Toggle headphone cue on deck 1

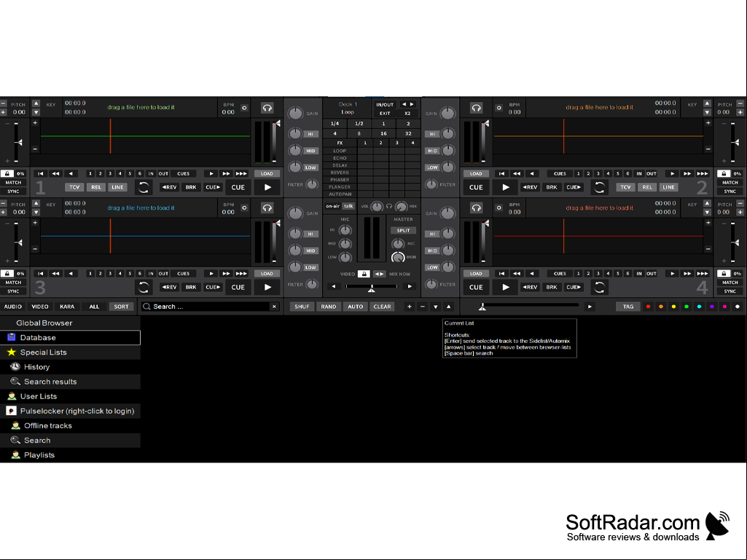267,108
